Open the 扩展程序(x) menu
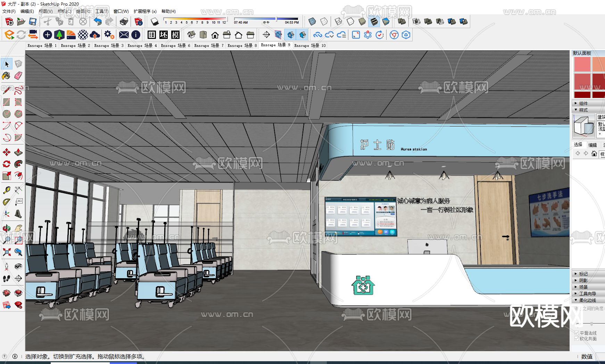 tap(145, 11)
